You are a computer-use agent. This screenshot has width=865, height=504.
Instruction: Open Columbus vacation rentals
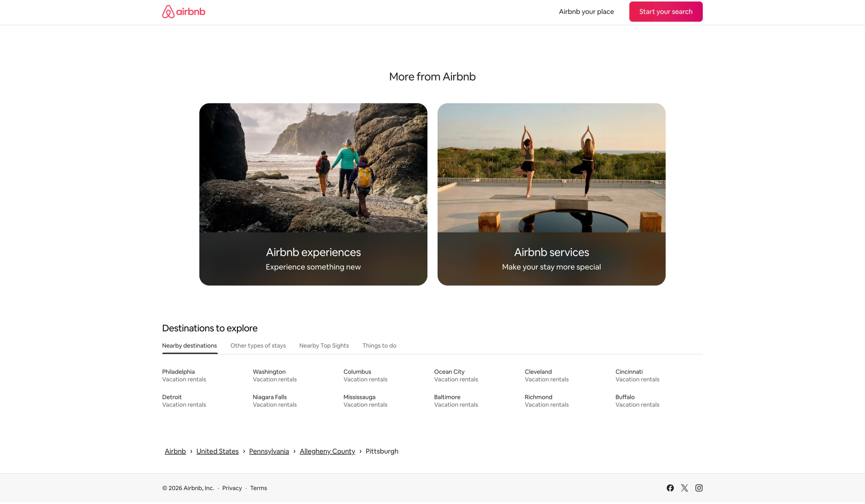pos(365,376)
